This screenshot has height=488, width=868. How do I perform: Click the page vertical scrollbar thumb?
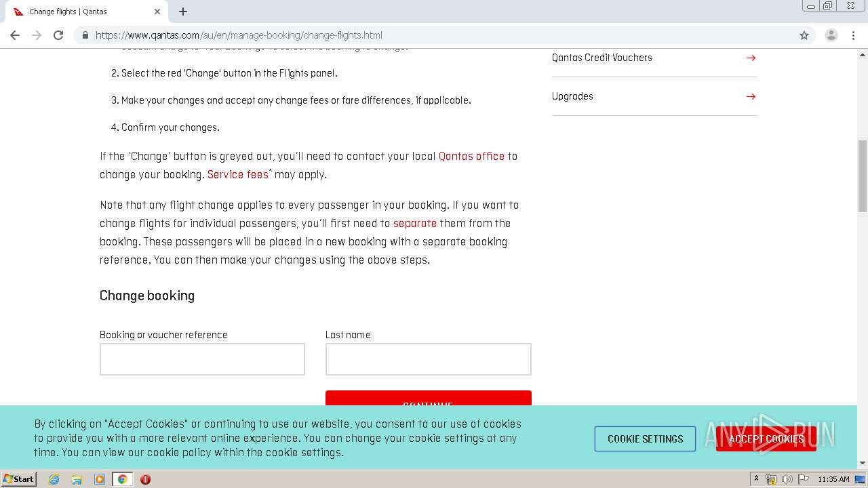(x=863, y=176)
